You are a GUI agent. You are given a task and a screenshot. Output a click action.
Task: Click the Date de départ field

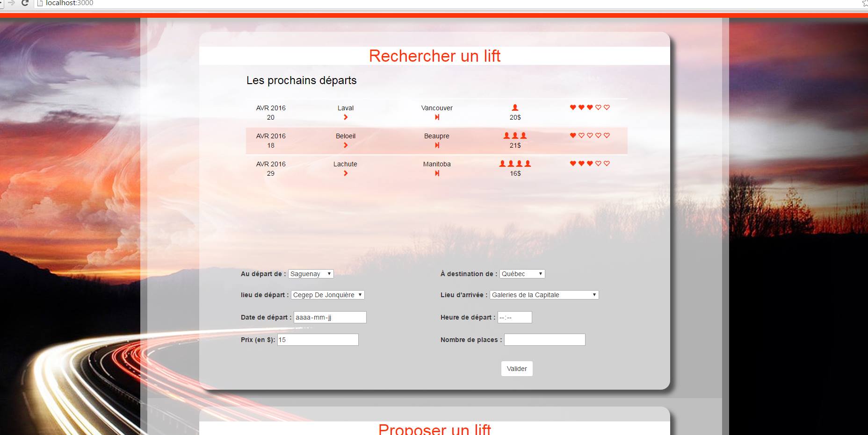click(x=330, y=317)
